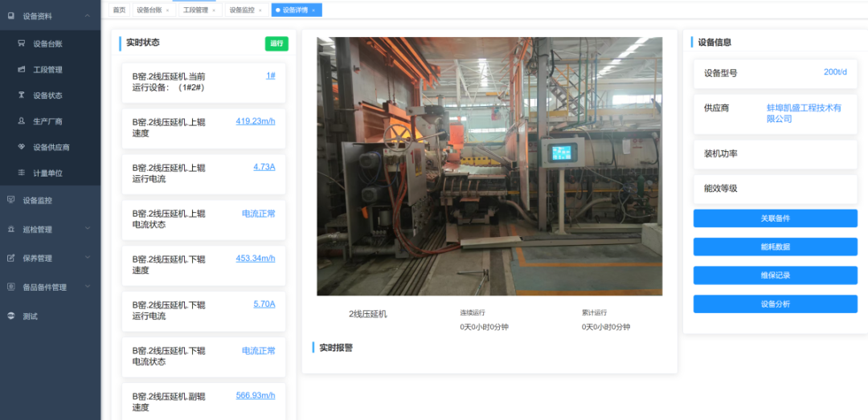Image resolution: width=868 pixels, height=420 pixels.
Task: Switch to the 工段管理 tab
Action: pos(195,10)
